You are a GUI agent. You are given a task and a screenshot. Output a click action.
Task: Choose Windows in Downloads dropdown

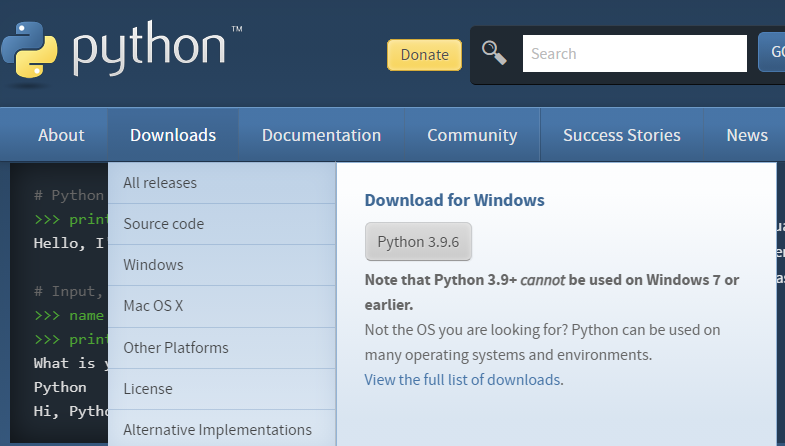point(222,265)
